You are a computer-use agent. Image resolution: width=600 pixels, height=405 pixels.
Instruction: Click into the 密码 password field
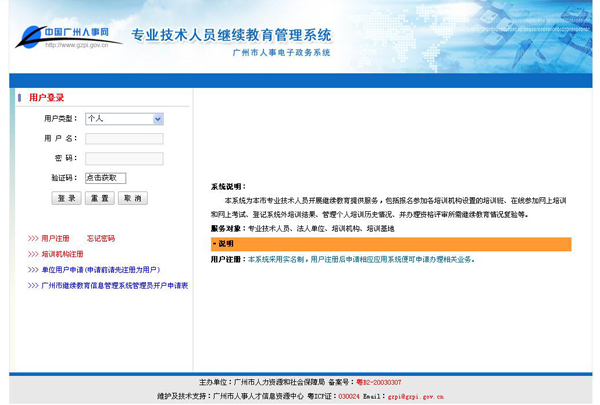[x=124, y=158]
